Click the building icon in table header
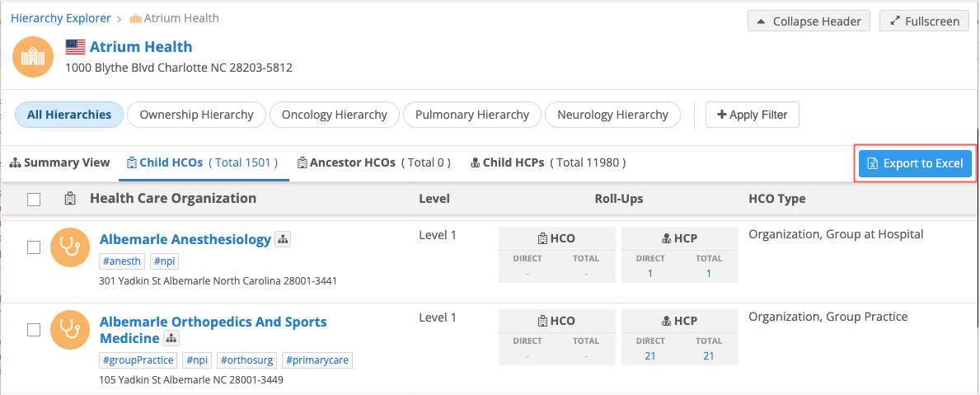 [70, 199]
